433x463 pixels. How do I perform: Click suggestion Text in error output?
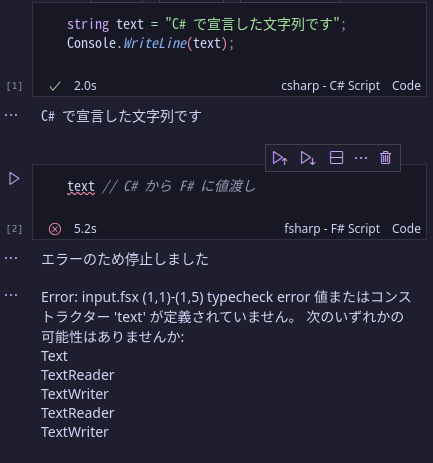(x=54, y=356)
